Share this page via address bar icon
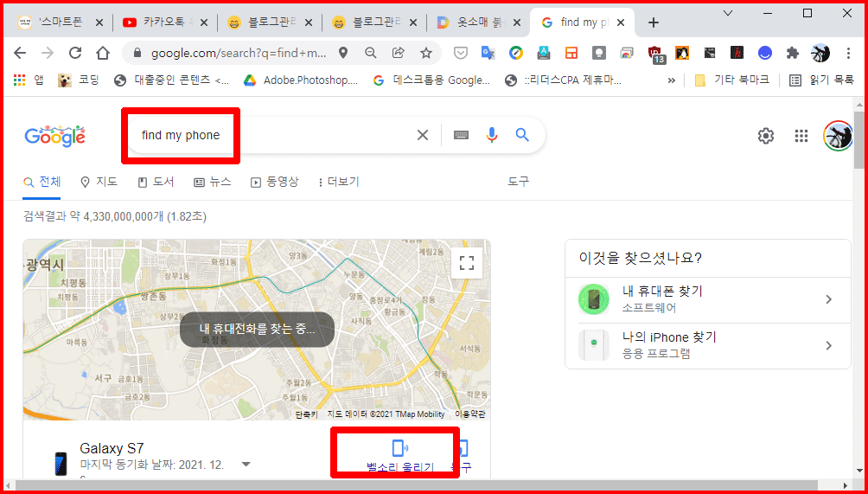This screenshot has width=868, height=494. coord(398,53)
